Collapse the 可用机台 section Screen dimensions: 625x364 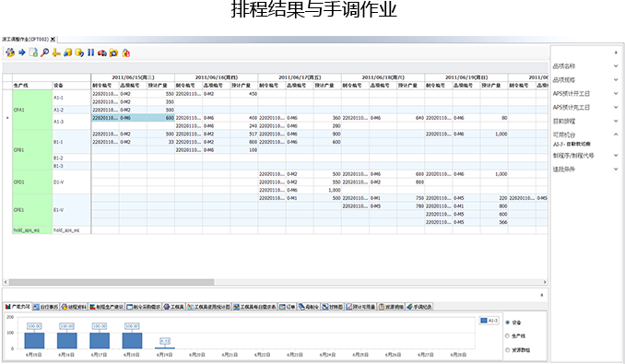coord(616,135)
